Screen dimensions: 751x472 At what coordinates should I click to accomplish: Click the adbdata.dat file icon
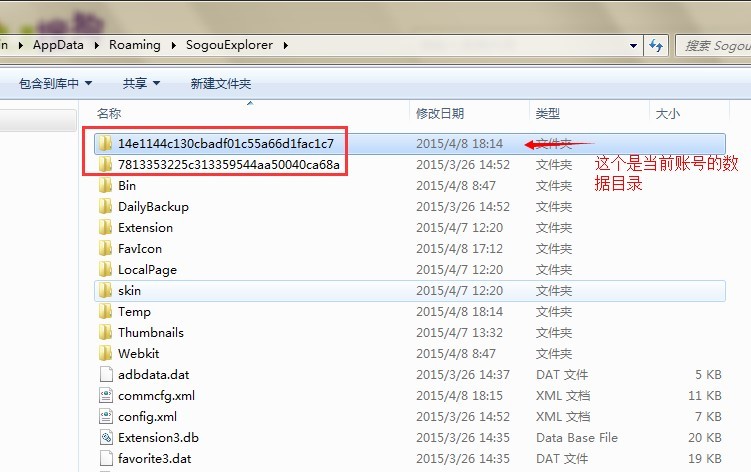tap(106, 374)
